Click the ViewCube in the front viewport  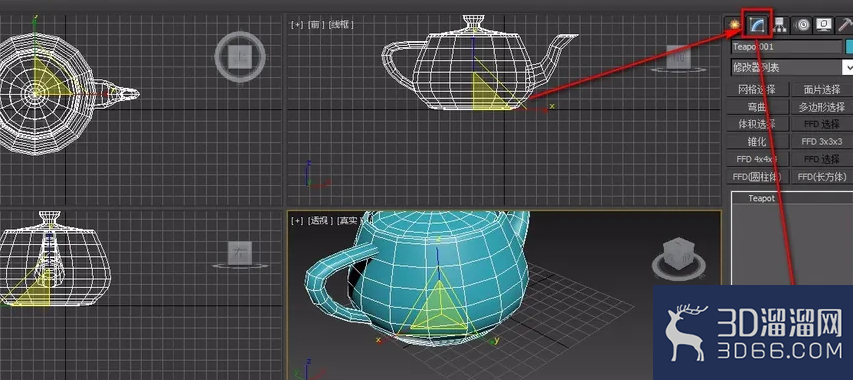coord(679,58)
